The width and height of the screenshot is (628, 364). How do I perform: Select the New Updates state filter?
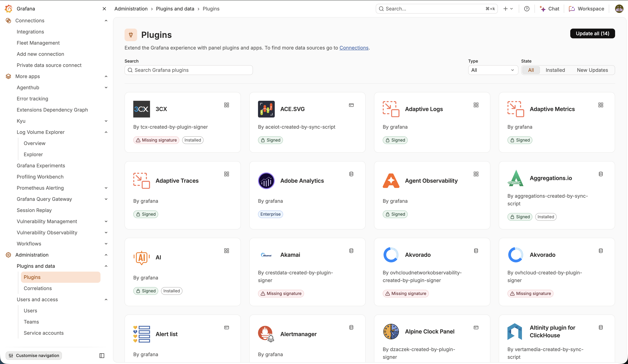(592, 70)
